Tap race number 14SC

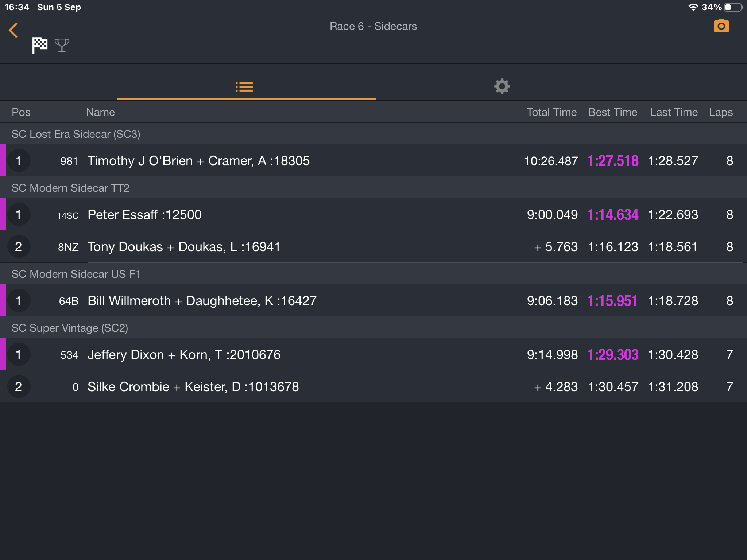click(x=68, y=215)
